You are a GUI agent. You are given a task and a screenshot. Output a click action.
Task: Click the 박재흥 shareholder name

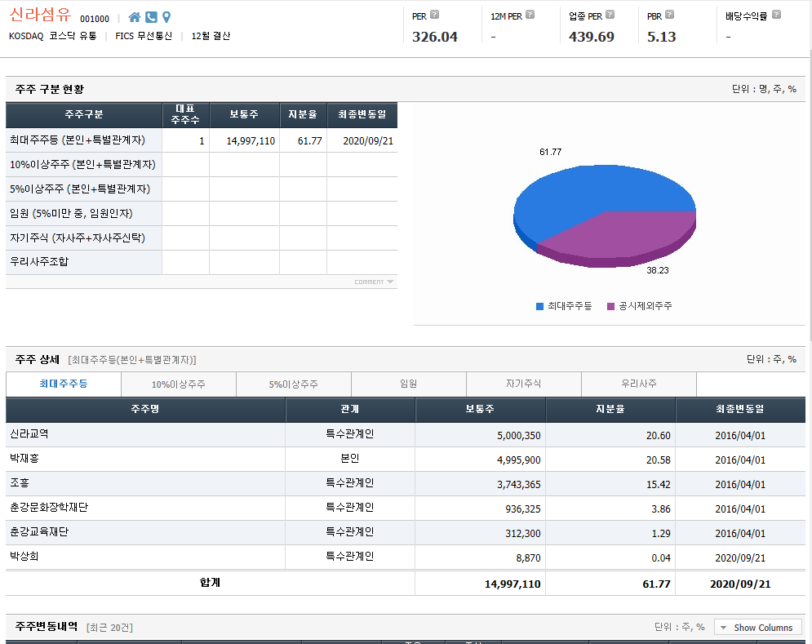coord(24,459)
